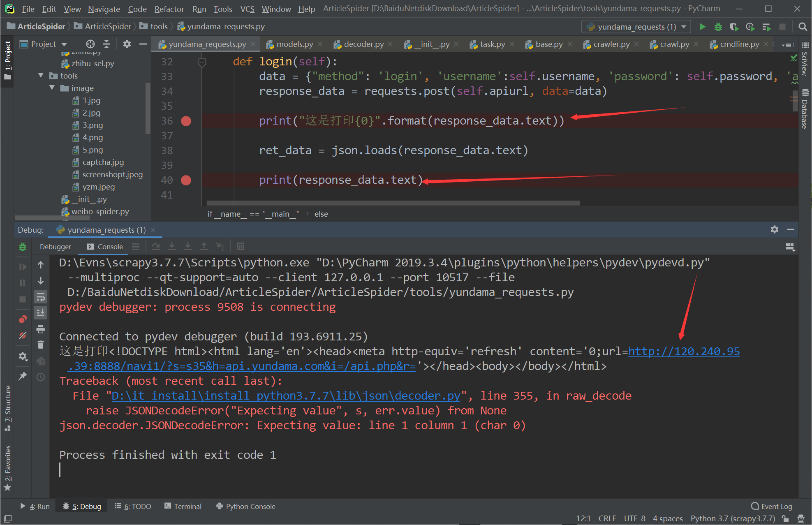Image resolution: width=812 pixels, height=525 pixels.
Task: Toggle Structure side panel
Action: [x=7, y=407]
